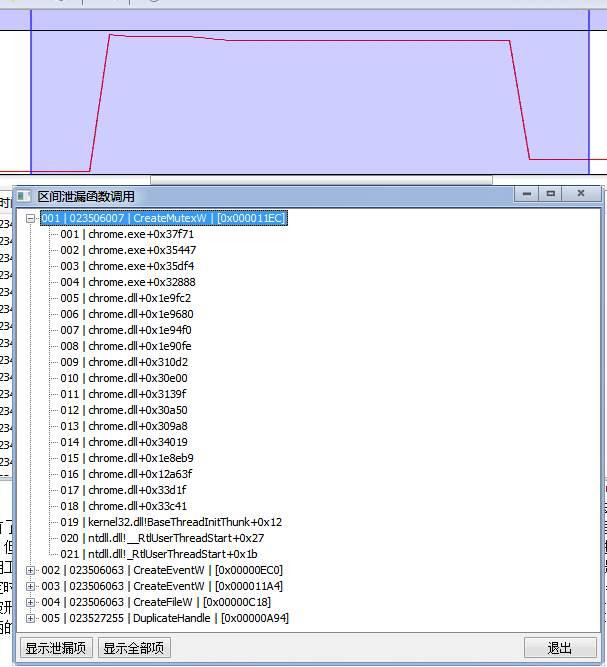Select stack frame chrome.dll+0x1e90fe
Screen dimensions: 607x667
[x=126, y=346]
